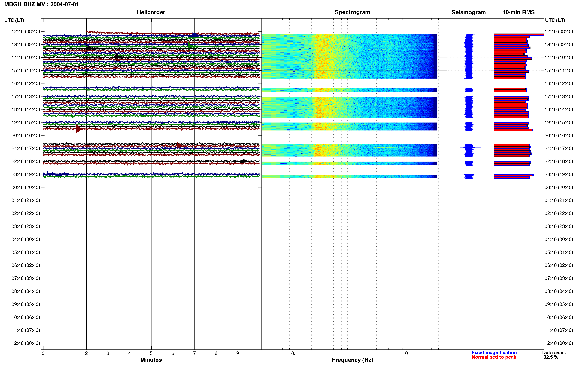Click "UTC (LT)" header beside the RMS panel
The height and width of the screenshot is (368, 588).
click(x=555, y=20)
